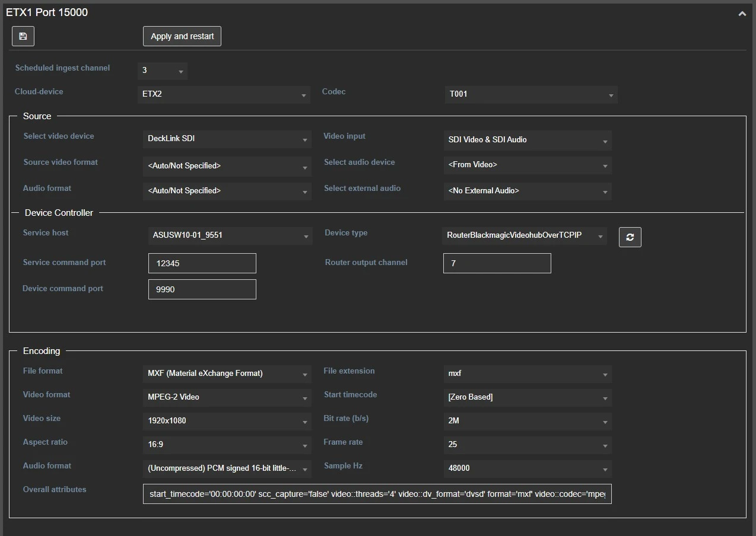756x536 pixels.
Task: Focus the Device command port input
Action: (x=202, y=289)
